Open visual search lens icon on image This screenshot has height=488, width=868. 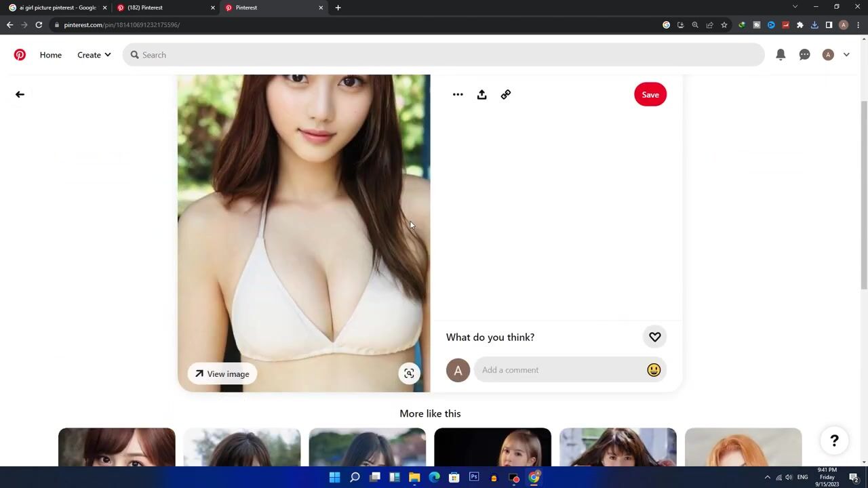tap(409, 373)
